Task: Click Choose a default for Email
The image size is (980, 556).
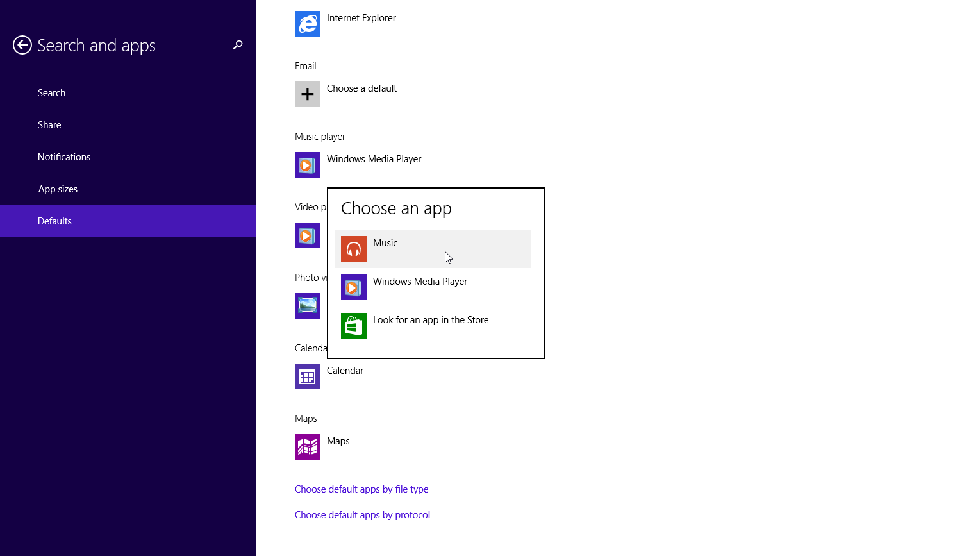Action: [x=361, y=88]
